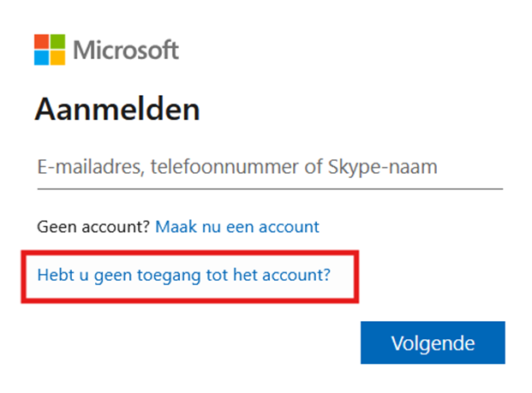Image resolution: width=532 pixels, height=393 pixels.
Task: Click the red square of Microsoft logo
Action: pos(42,41)
